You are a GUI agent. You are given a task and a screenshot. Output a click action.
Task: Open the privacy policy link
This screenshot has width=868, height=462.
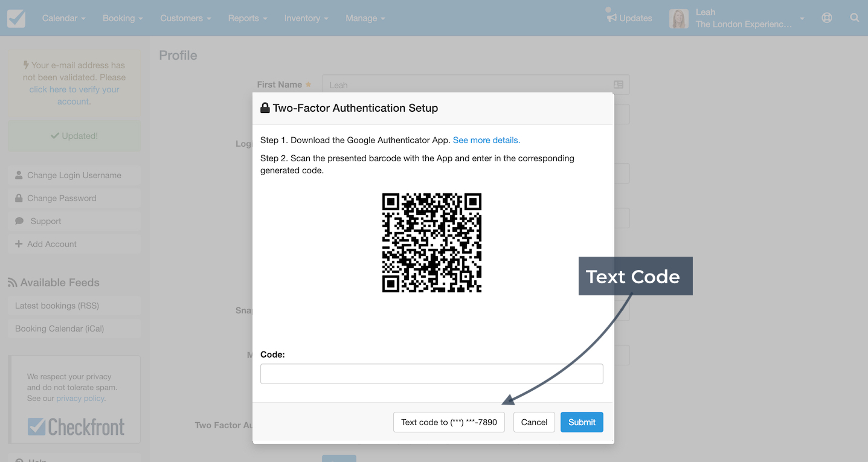tap(80, 399)
